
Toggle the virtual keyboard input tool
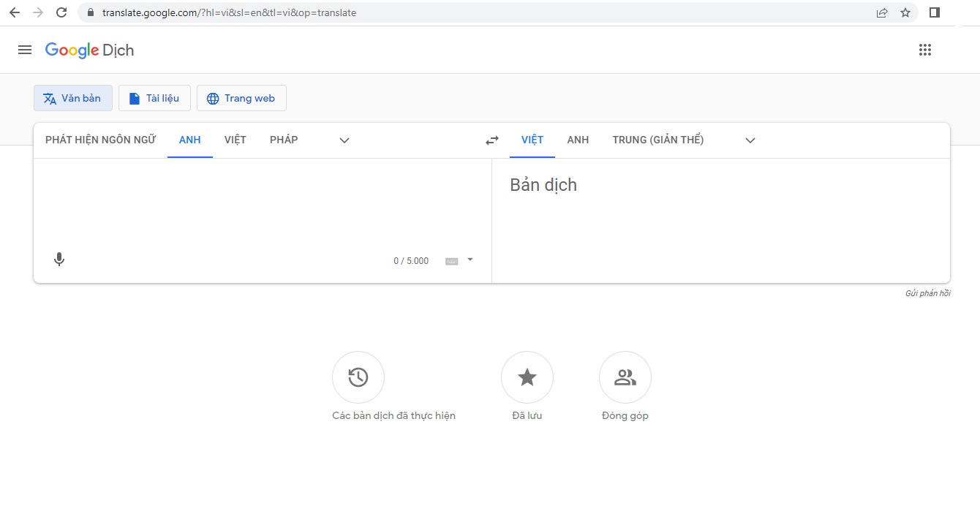click(x=452, y=261)
